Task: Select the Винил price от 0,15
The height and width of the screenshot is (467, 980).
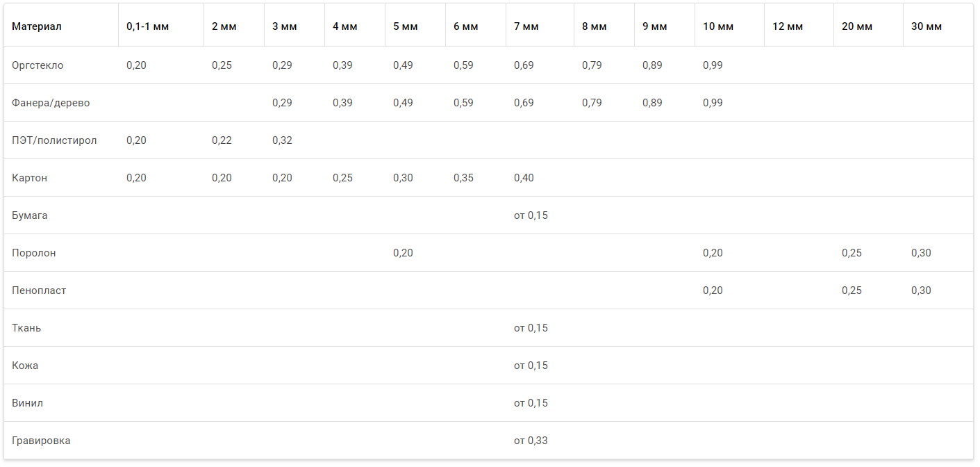Action: click(x=531, y=403)
